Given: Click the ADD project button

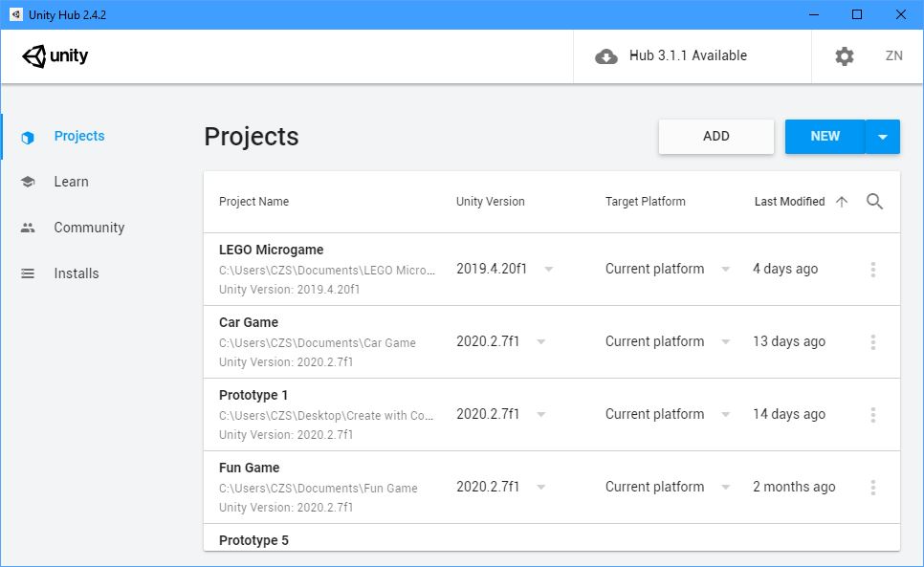Looking at the screenshot, I should (x=715, y=137).
